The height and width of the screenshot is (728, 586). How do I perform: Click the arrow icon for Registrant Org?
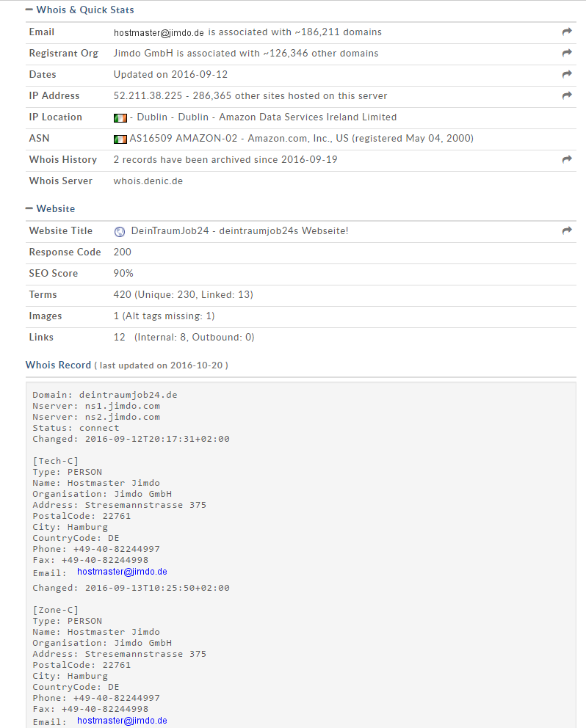click(566, 54)
